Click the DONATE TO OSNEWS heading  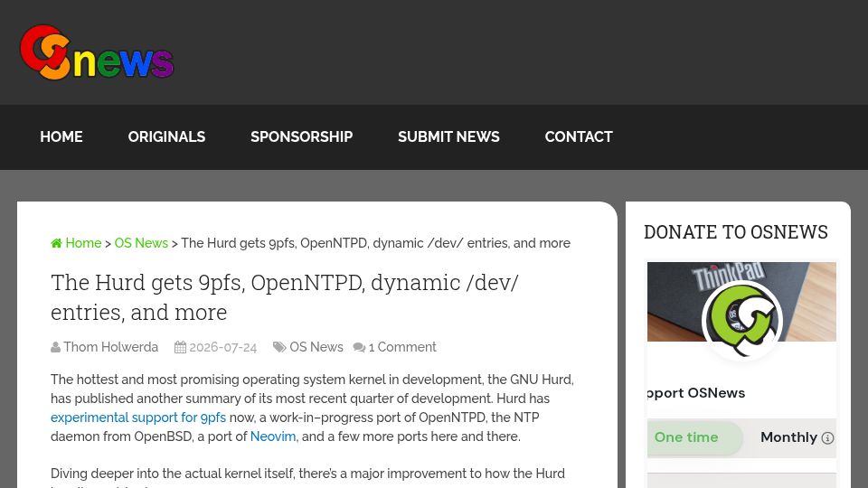[736, 232]
